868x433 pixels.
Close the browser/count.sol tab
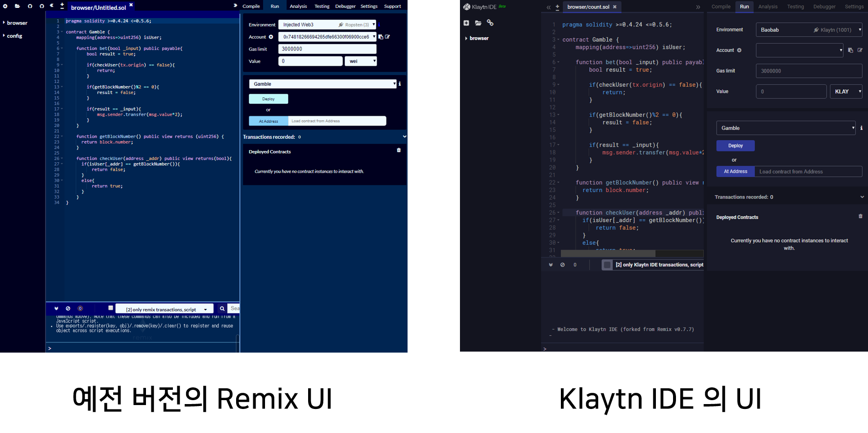click(x=615, y=7)
